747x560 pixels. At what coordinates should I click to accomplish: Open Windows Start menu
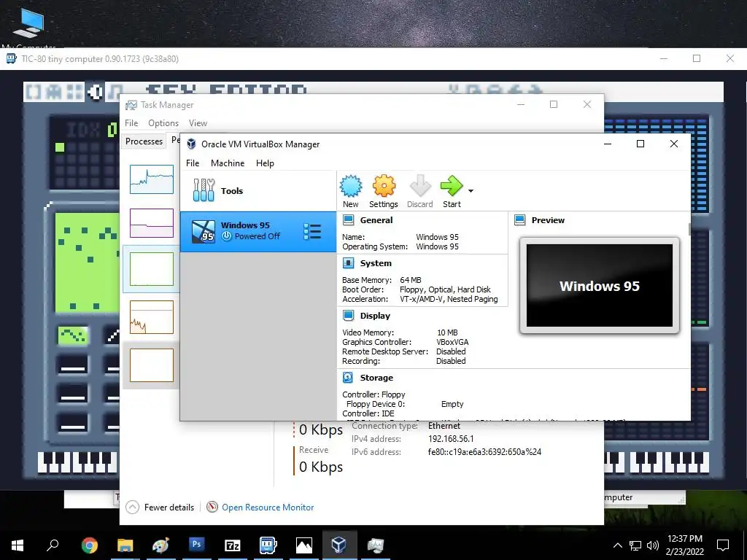18,545
